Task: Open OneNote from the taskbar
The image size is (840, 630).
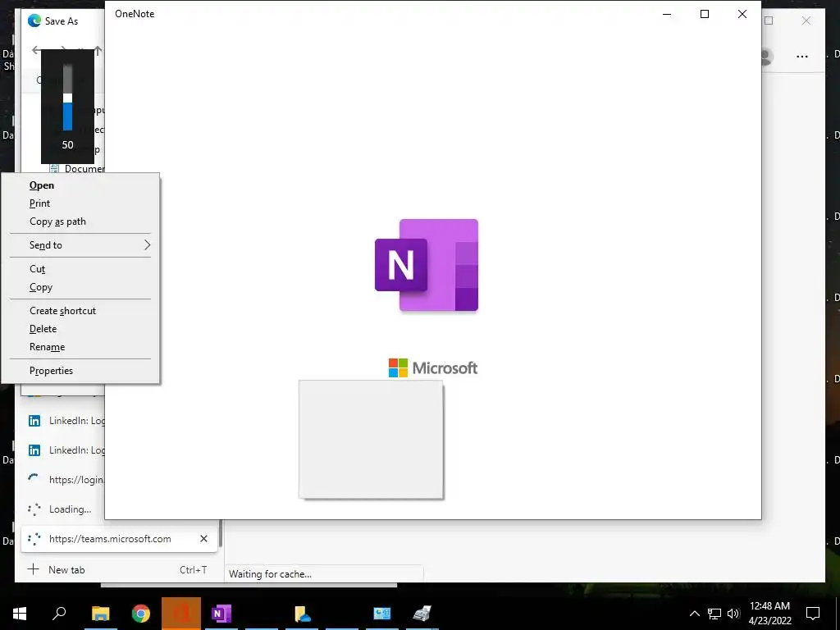Action: coord(221,614)
